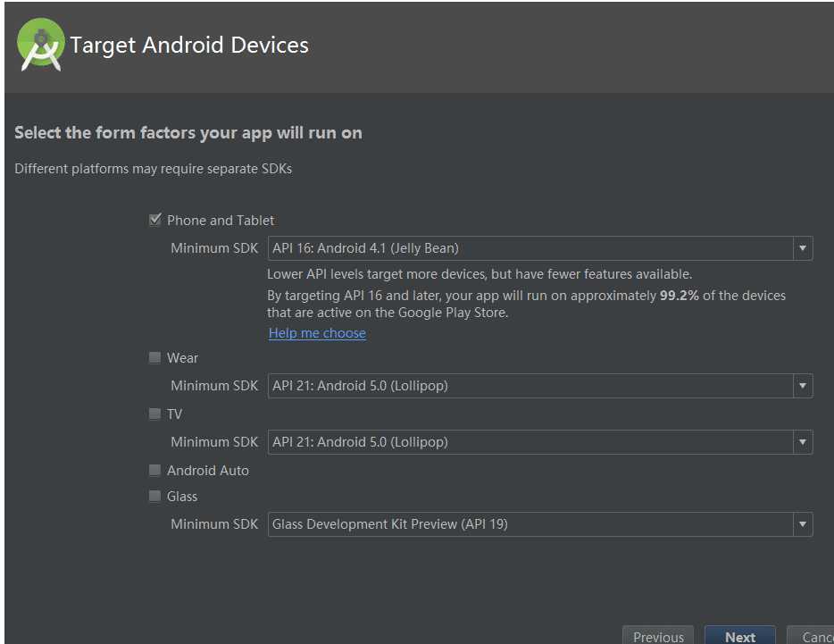Select the API 16 Android 4.1 Jelly Bean combo box
Viewport: 834px width, 644px height.
540,248
